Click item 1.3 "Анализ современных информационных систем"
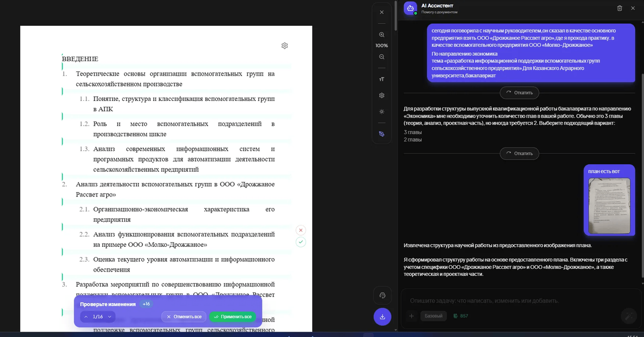Viewport: 644px width, 337px height. [x=184, y=159]
